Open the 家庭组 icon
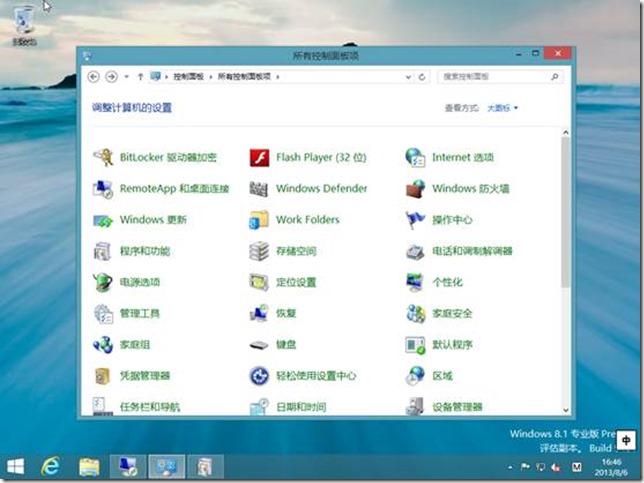Image resolution: width=644 pixels, height=483 pixels. pyautogui.click(x=103, y=345)
